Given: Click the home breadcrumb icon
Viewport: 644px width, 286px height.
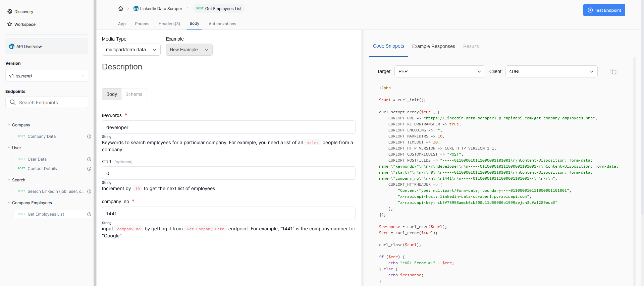Looking at the screenshot, I should point(121,9).
